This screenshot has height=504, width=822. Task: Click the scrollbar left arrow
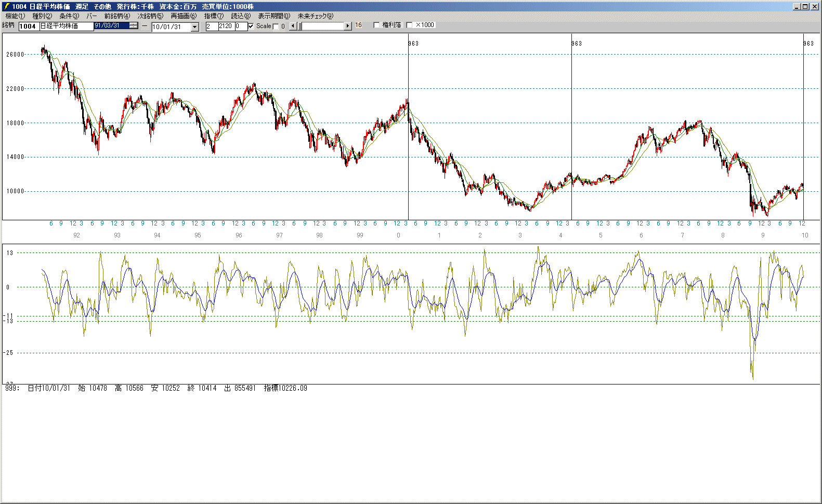293,26
